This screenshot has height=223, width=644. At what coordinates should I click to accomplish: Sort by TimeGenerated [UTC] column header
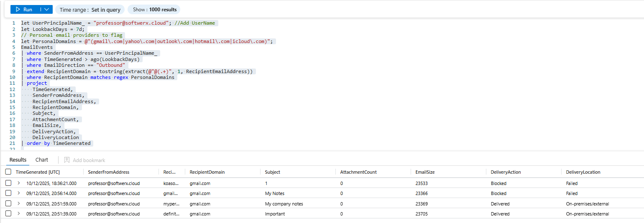coord(38,172)
